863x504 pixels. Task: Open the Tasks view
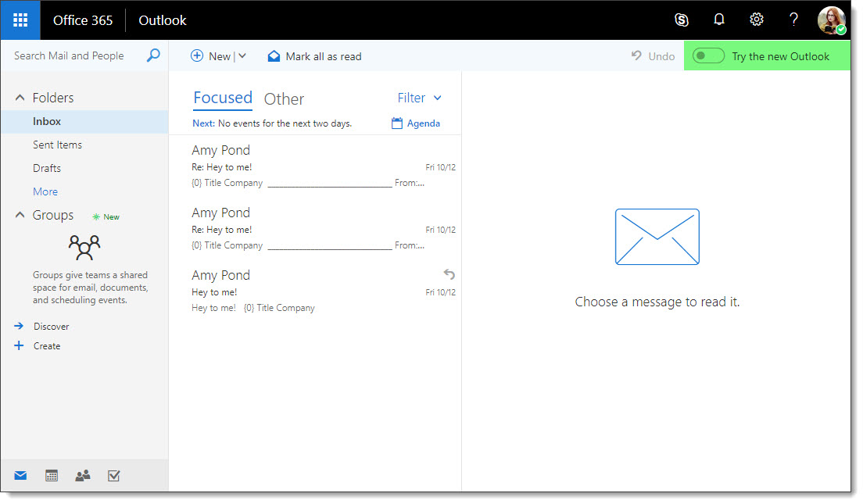[113, 475]
